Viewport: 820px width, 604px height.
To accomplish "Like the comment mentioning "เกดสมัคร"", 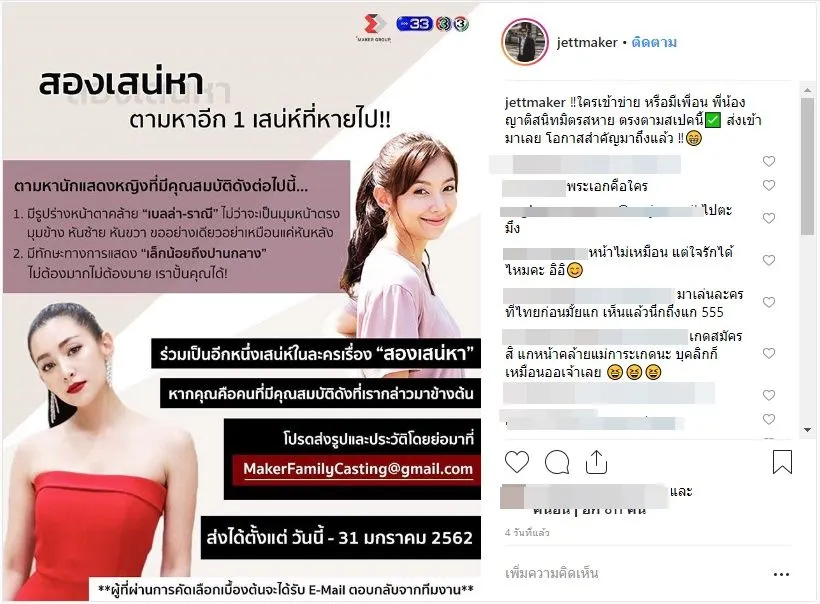I will point(769,353).
